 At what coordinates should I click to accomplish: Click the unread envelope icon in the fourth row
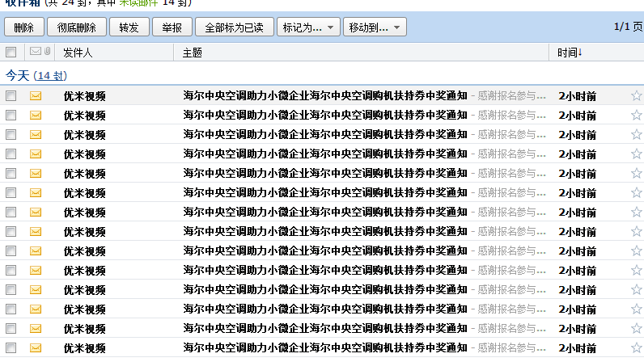36,154
